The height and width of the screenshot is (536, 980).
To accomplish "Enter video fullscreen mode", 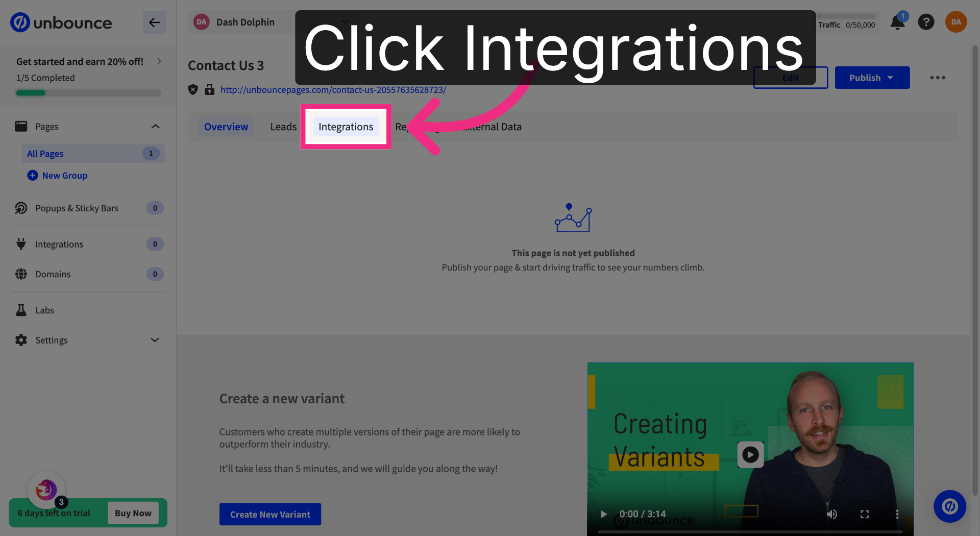I will [x=865, y=514].
